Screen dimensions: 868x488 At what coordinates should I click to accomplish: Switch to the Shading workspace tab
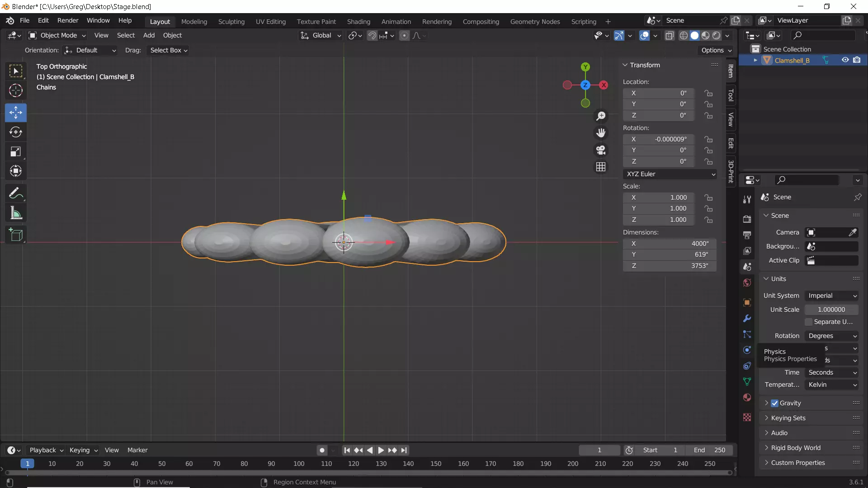(x=359, y=22)
